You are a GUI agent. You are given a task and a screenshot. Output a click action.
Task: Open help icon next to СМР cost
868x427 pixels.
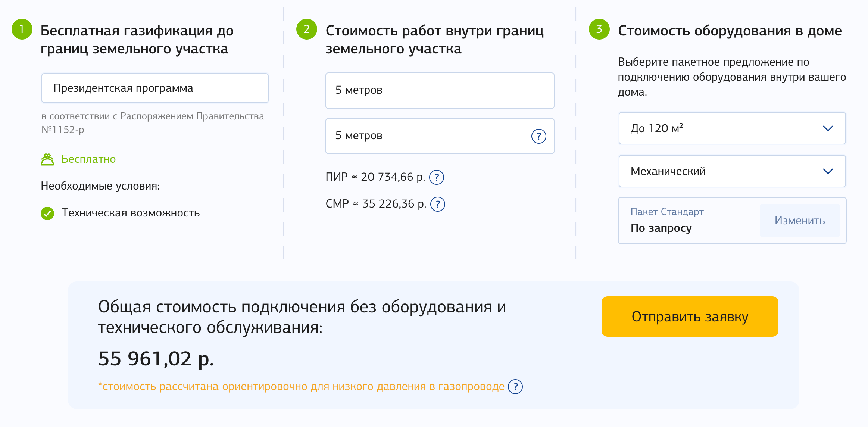tap(437, 204)
